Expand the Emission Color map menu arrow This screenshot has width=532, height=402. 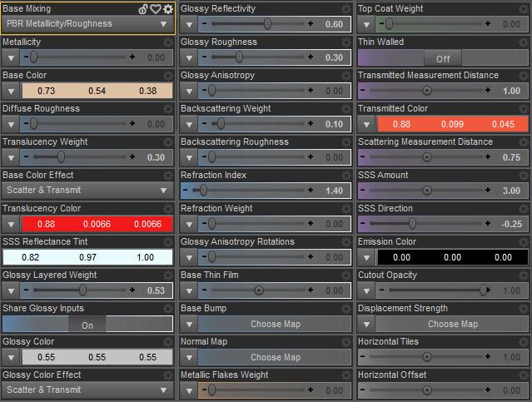(x=366, y=257)
